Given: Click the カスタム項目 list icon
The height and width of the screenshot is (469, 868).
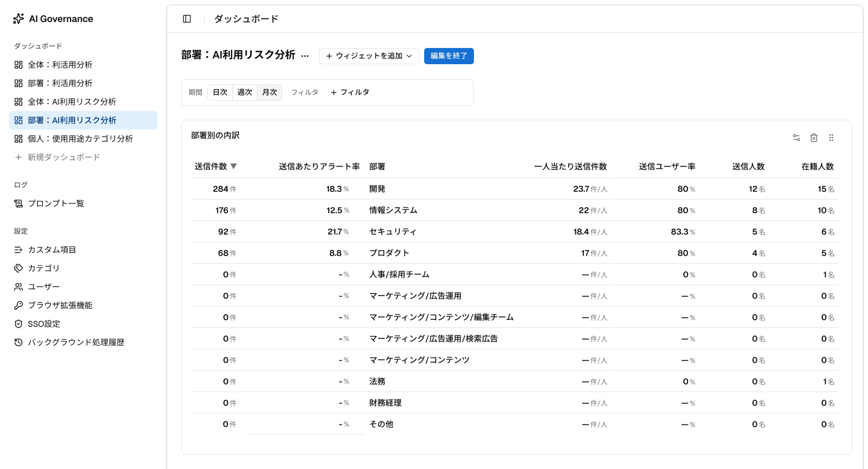Looking at the screenshot, I should (19, 250).
